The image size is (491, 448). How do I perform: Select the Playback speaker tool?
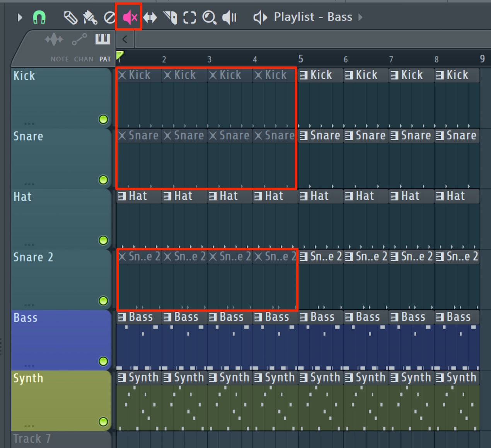229,17
